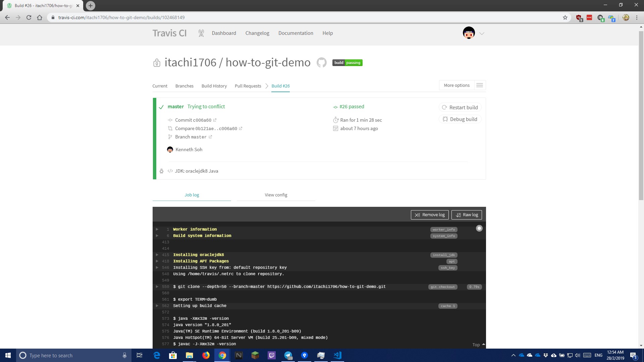Open external link icon for Branch master
Viewport: 644px width, 362px height.
coord(210,137)
